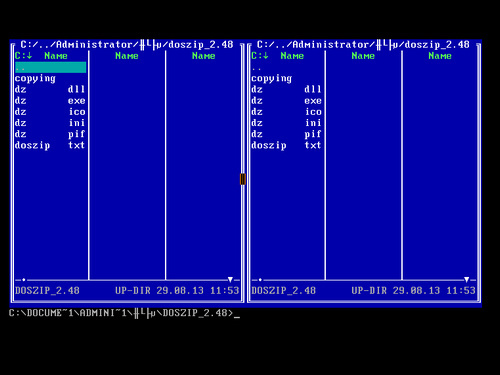Open the C: drive selector in left panel
Screen dimensions: 500x375
pos(23,56)
